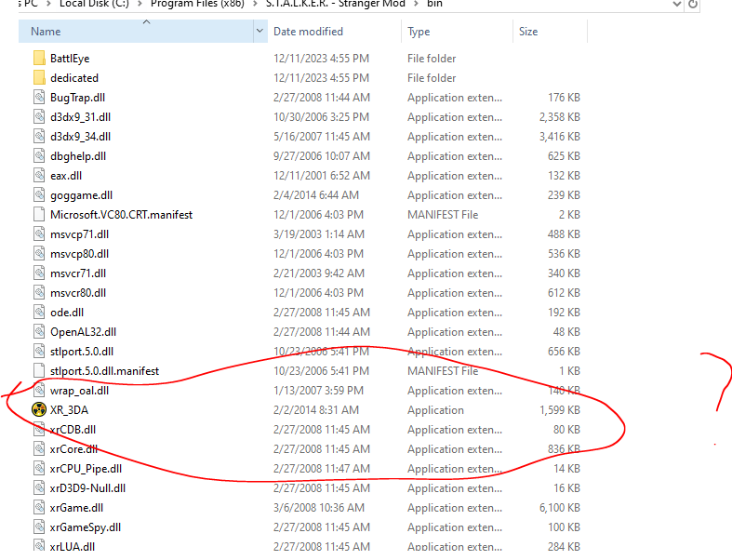This screenshot has height=560, width=732.
Task: Select the BattlEye folder name
Action: click(x=70, y=59)
